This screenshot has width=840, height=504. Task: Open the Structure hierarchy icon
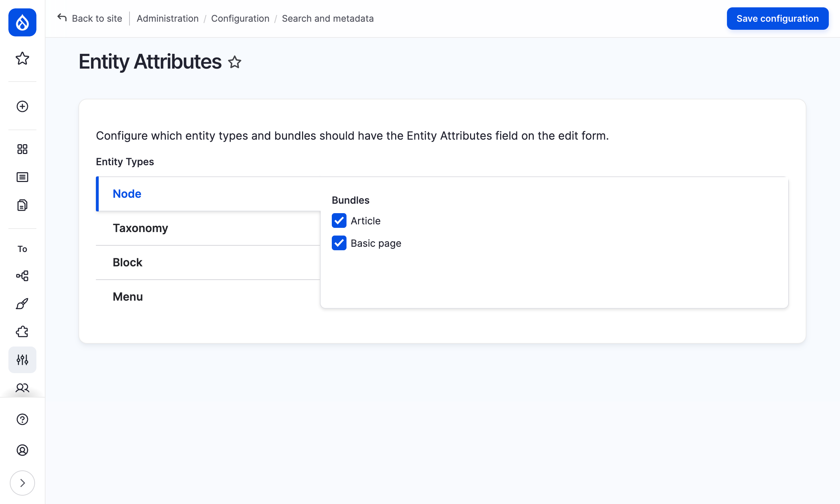point(22,276)
